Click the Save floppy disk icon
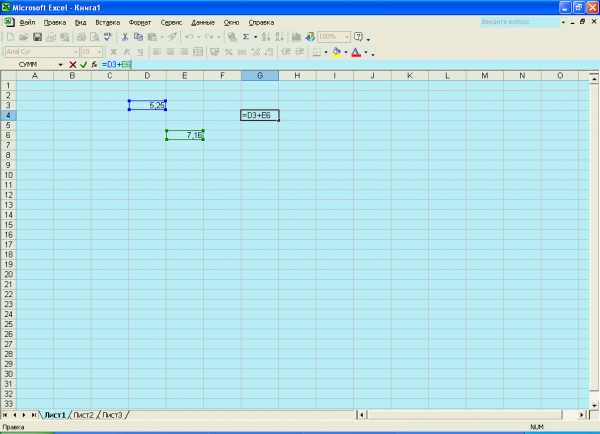Viewport: 600px width, 434px height. (x=37, y=37)
